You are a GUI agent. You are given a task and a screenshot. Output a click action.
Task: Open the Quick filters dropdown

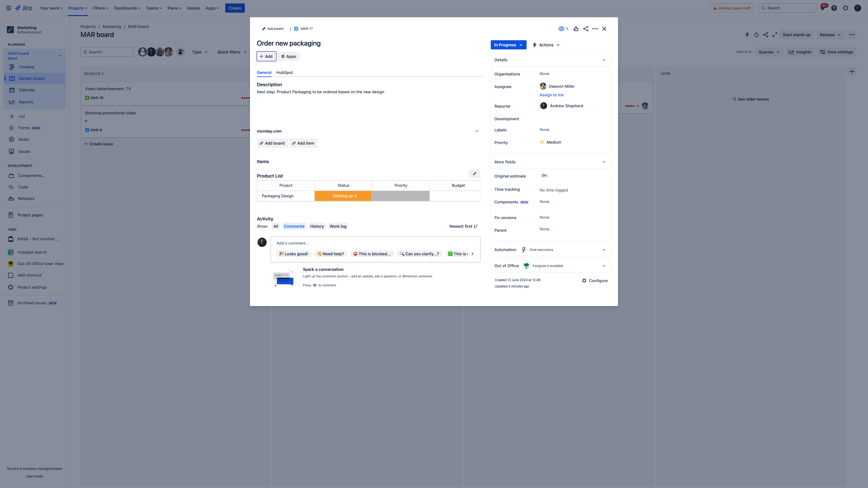[232, 52]
